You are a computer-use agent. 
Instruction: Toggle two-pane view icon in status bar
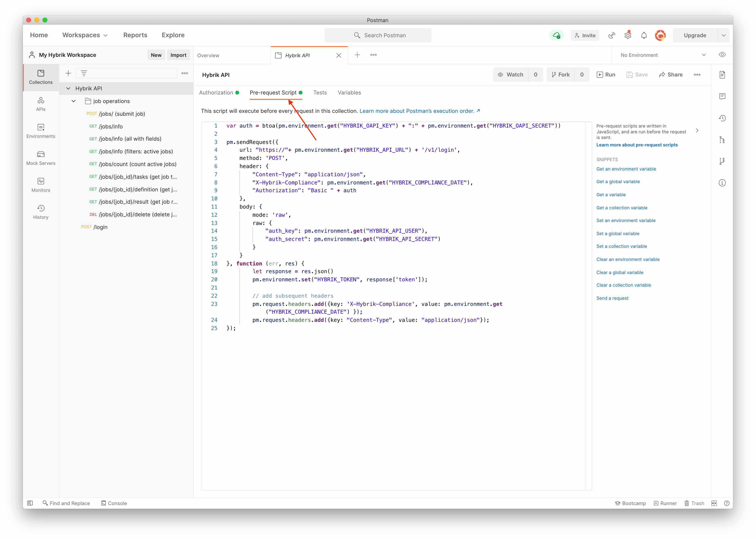[x=714, y=503]
